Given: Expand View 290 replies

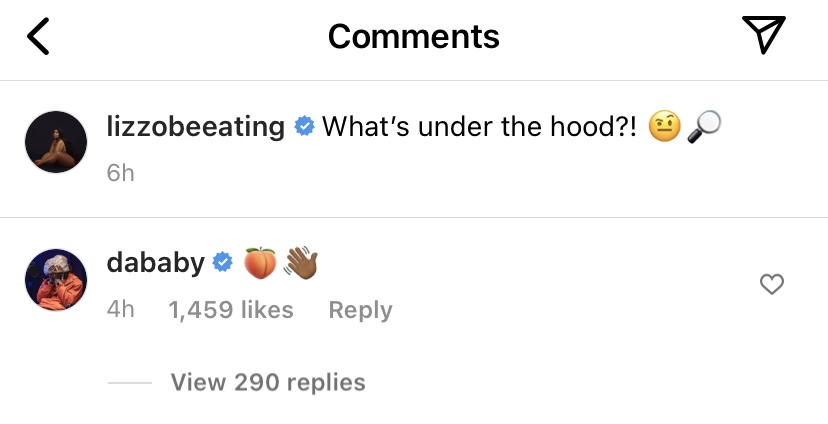Looking at the screenshot, I should point(268,382).
